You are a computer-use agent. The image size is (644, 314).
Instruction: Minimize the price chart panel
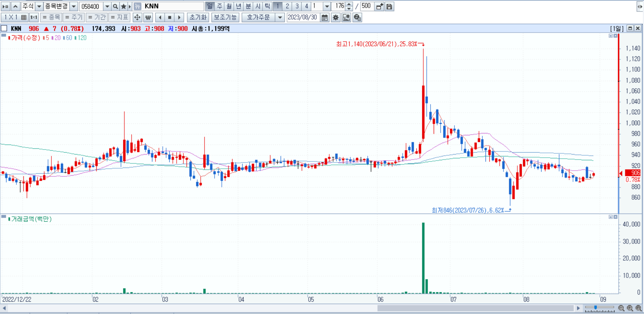611,36
